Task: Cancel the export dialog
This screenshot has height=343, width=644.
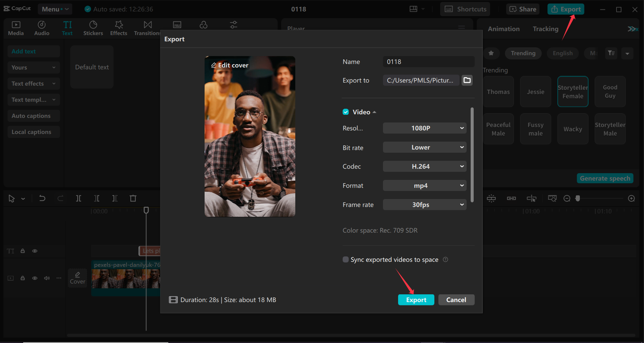Action: tap(456, 300)
